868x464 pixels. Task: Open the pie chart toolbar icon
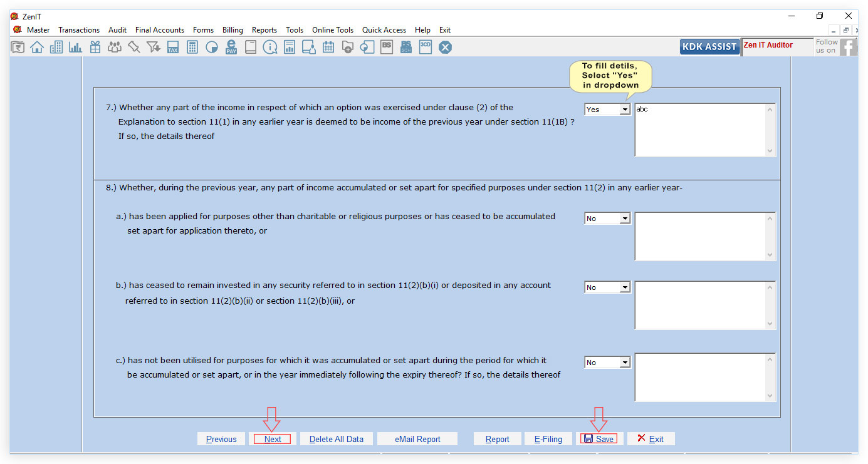point(212,47)
